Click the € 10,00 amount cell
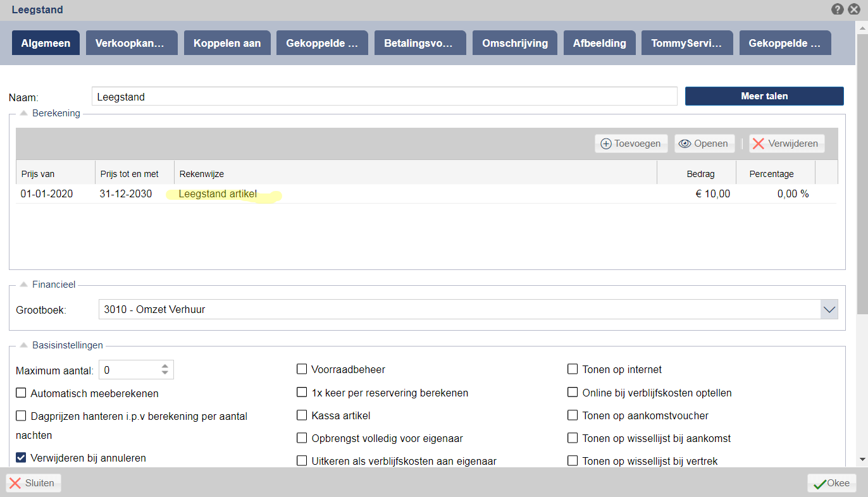This screenshot has height=497, width=868. pyautogui.click(x=712, y=194)
